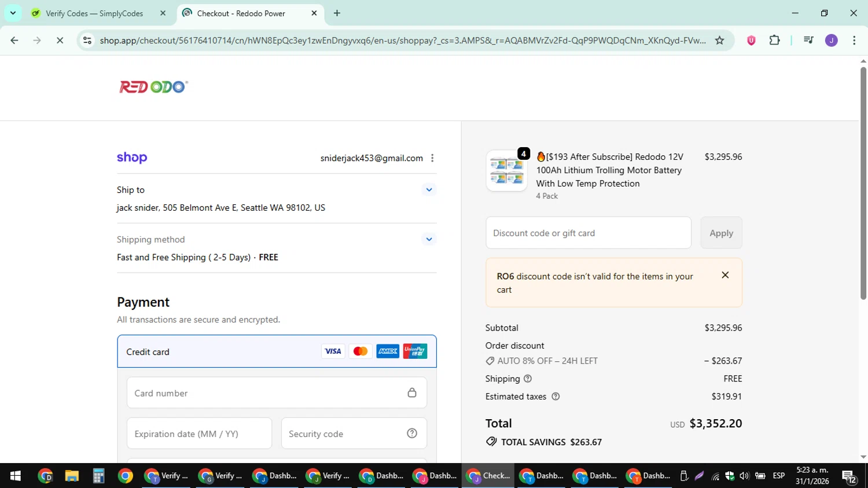Click the Visa card logo
Screen dimensions: 868x488
(x=333, y=351)
